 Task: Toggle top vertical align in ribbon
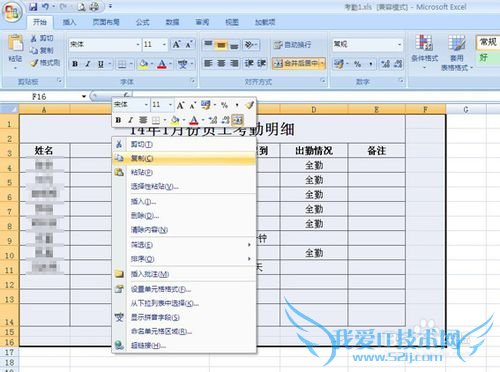point(208,44)
